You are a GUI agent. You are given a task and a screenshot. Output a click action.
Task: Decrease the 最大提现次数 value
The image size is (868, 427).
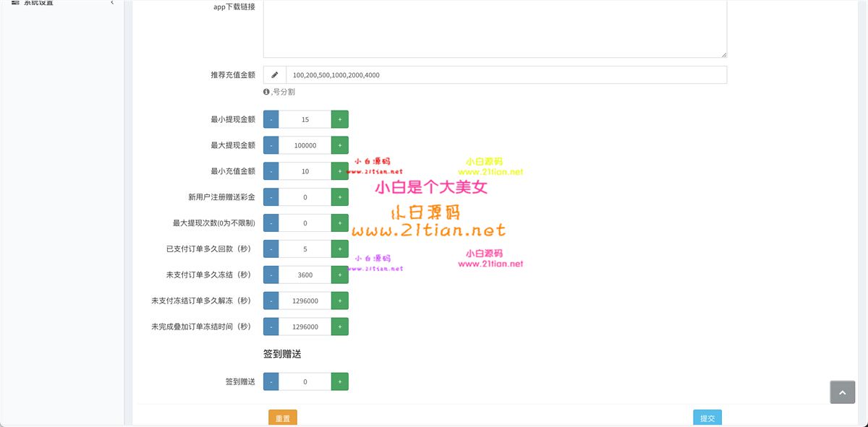click(x=271, y=223)
